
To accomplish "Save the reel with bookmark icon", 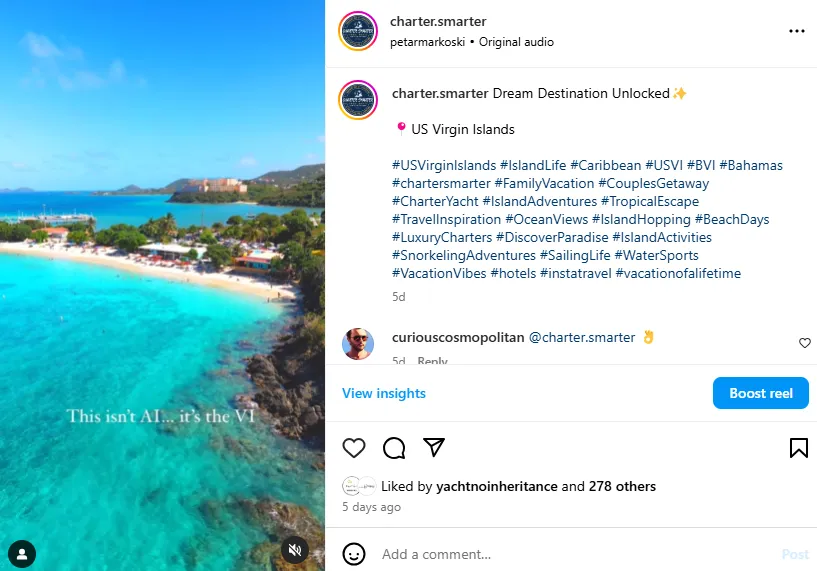I will pos(798,448).
